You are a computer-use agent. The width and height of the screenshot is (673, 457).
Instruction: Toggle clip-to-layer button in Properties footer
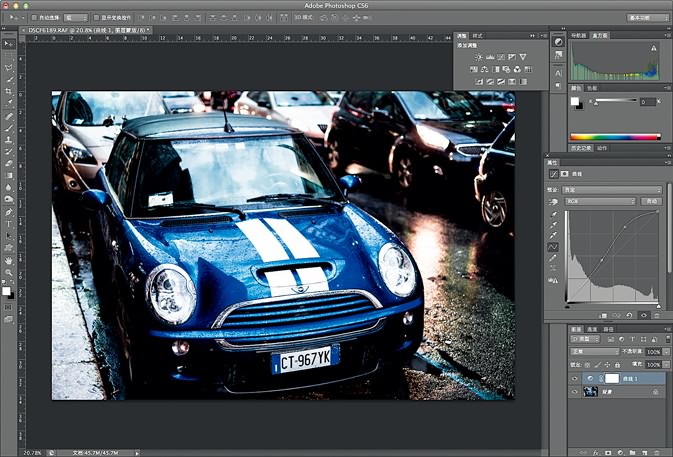pos(603,315)
